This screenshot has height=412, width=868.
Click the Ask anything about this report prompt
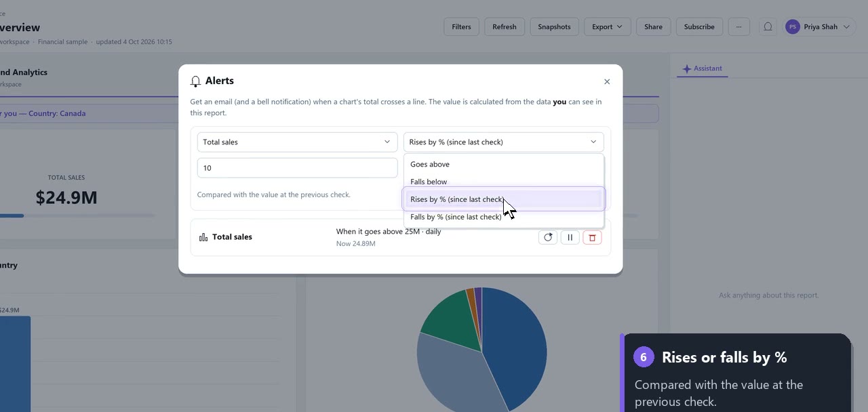768,295
